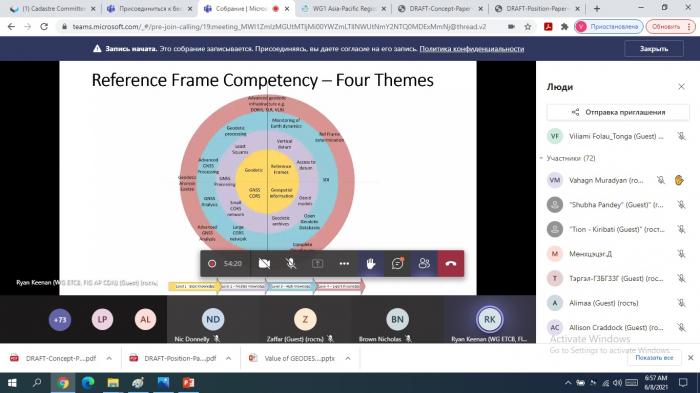Open the meeting chat icon
700x393 pixels.
[x=397, y=264]
